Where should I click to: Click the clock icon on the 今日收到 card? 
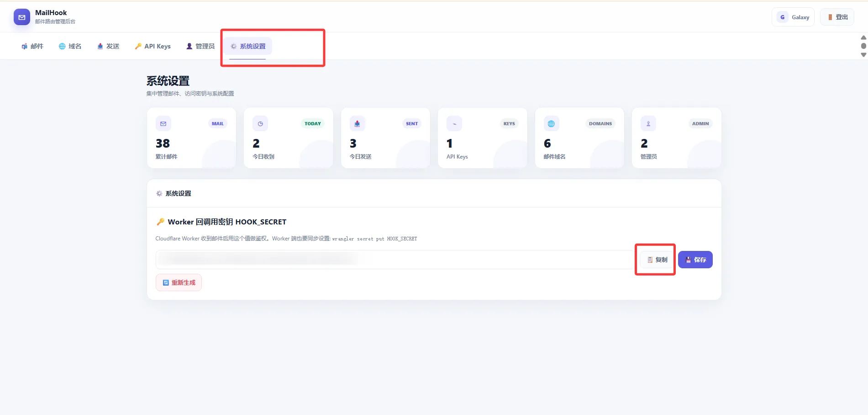[x=260, y=123]
